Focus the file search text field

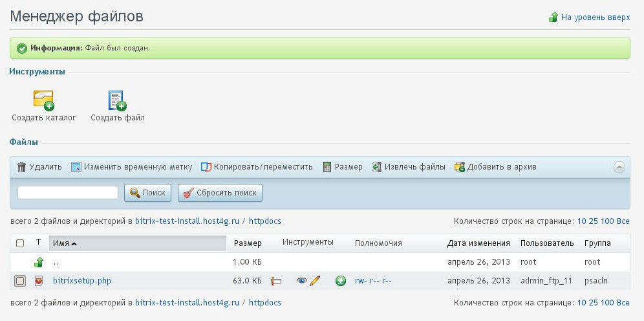point(68,193)
